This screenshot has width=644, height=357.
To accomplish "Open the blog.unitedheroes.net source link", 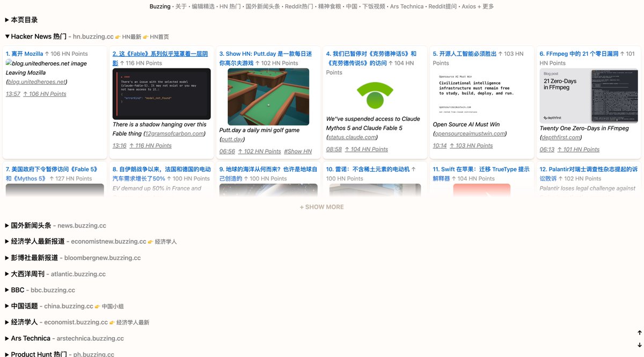I will click(36, 82).
